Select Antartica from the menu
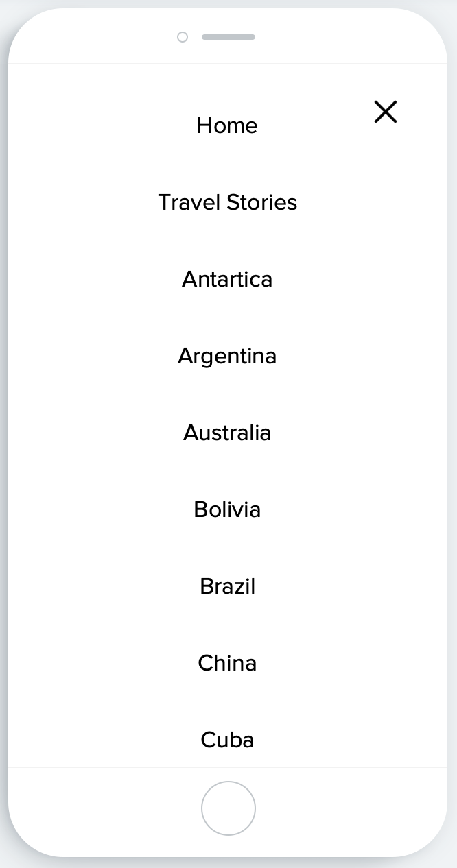This screenshot has width=457, height=868. (227, 279)
